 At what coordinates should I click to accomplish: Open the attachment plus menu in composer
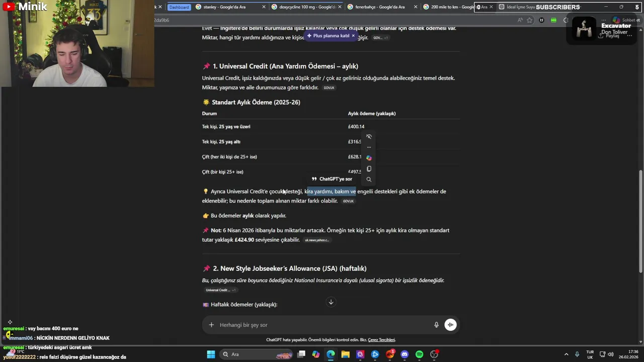click(x=211, y=325)
